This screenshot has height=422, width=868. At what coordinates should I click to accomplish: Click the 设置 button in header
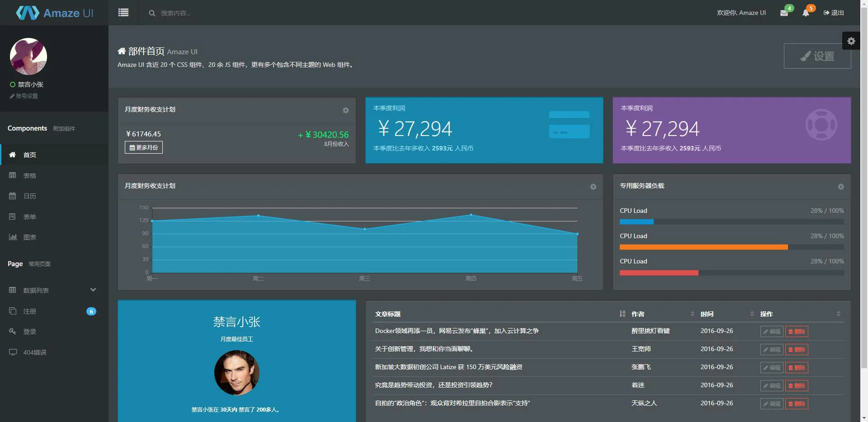[817, 56]
